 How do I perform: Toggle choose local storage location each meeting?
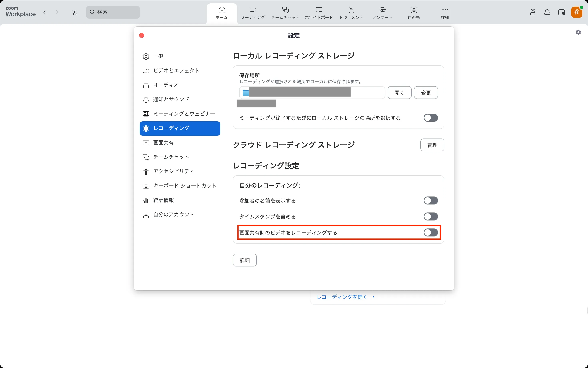point(430,118)
